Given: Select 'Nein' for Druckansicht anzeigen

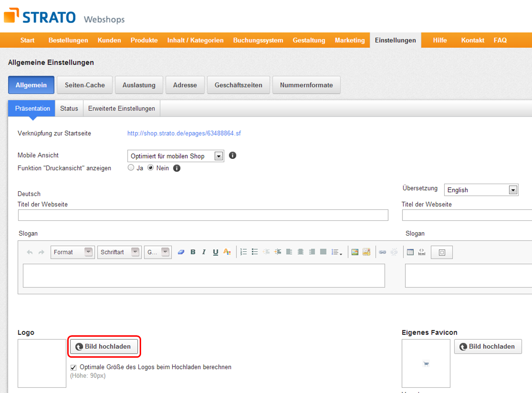Looking at the screenshot, I should [x=151, y=168].
